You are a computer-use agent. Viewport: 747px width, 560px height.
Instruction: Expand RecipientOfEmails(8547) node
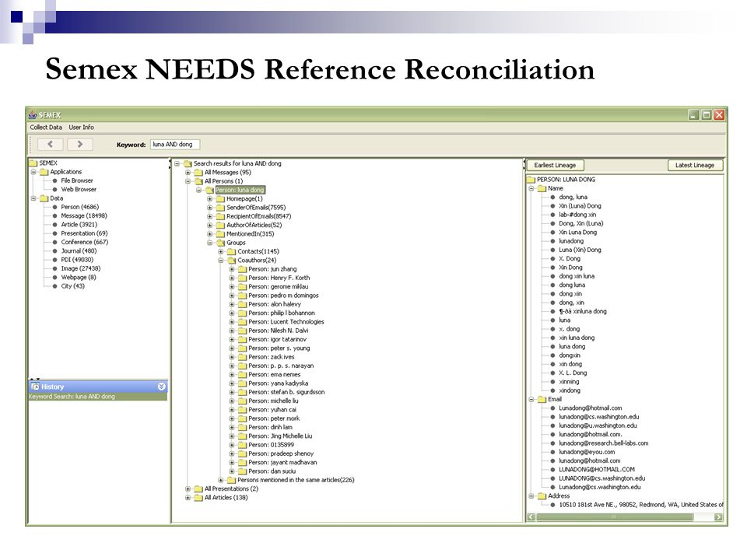coord(209,216)
